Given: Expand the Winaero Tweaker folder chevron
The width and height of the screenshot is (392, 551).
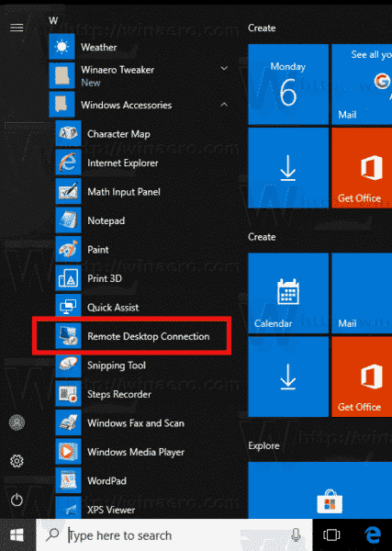Looking at the screenshot, I should tap(224, 68).
